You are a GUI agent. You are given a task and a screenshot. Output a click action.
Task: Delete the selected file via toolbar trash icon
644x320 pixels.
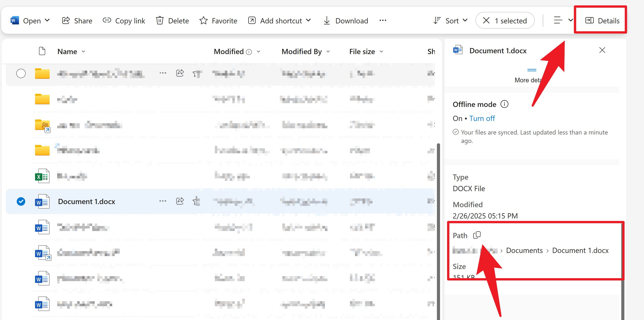pos(160,20)
